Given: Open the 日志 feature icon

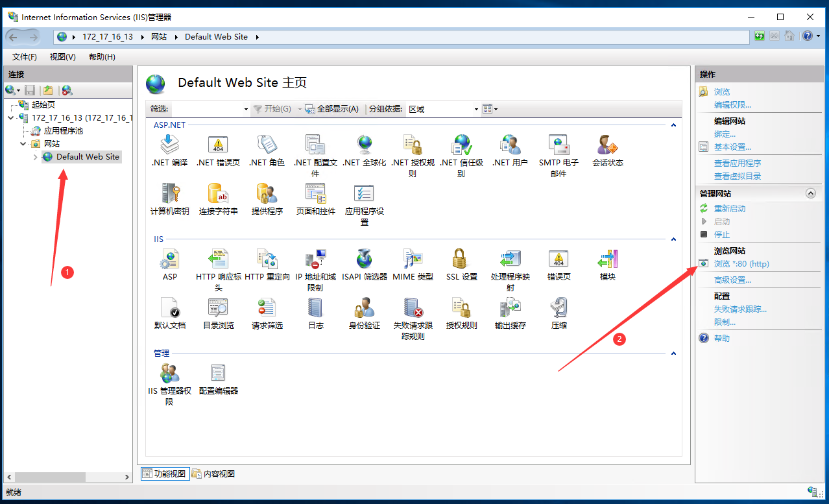Looking at the screenshot, I should 316,309.
